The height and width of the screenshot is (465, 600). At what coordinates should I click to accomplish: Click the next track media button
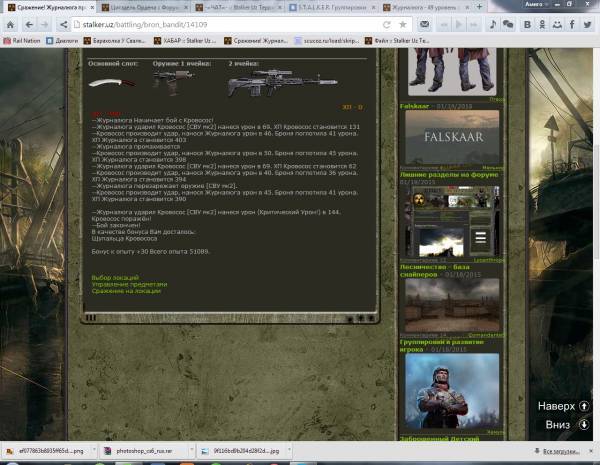click(474, 25)
